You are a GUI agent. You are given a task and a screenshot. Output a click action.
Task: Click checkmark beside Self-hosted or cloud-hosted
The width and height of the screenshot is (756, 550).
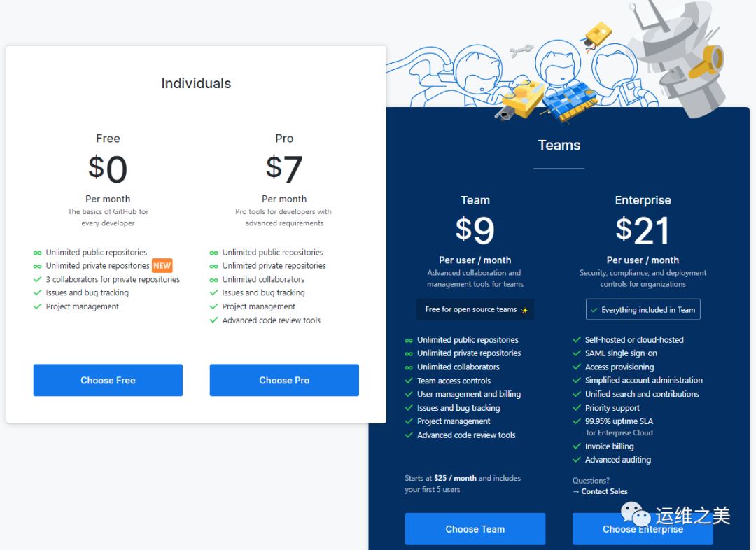(x=576, y=339)
